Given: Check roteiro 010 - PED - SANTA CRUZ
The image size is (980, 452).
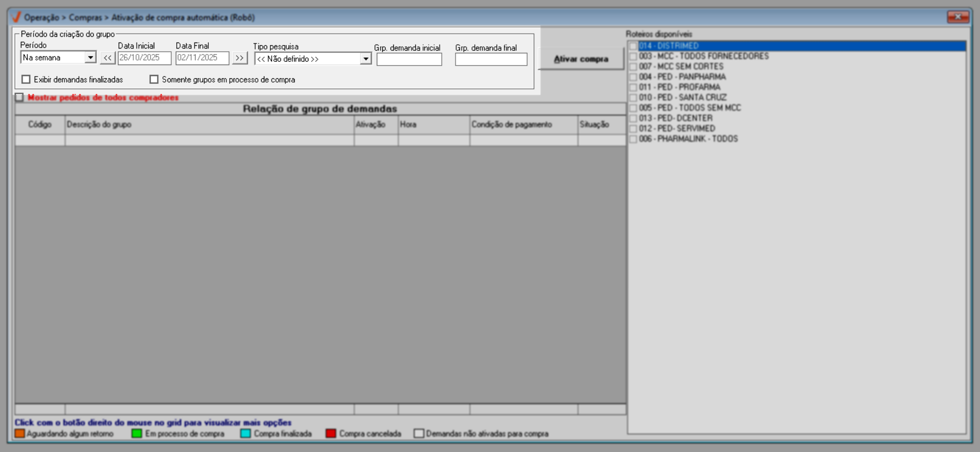Looking at the screenshot, I should coord(634,98).
